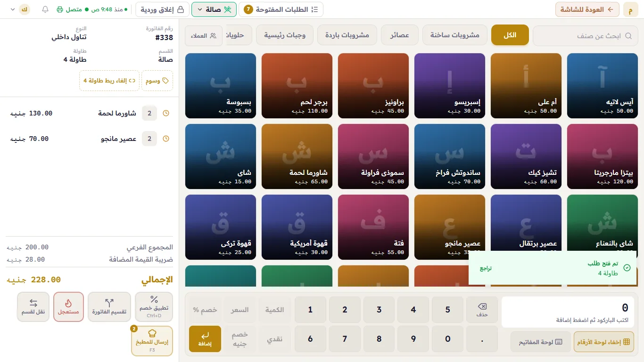
Task: Undo via تراجع in the notification
Action: pos(486,268)
